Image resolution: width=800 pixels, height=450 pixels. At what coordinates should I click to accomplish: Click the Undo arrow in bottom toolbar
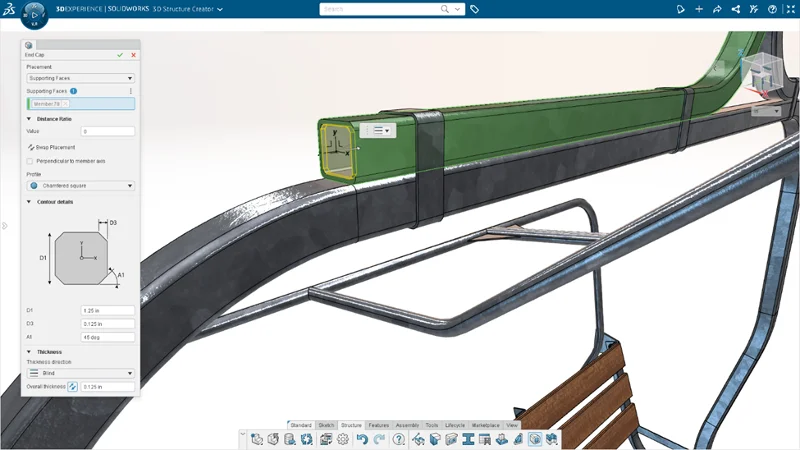[362, 439]
